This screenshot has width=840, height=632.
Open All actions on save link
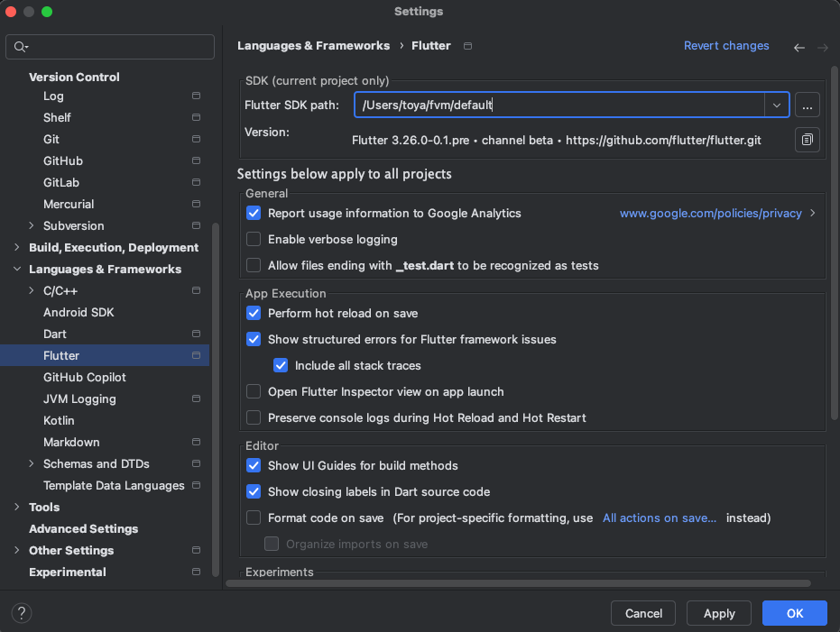click(659, 518)
